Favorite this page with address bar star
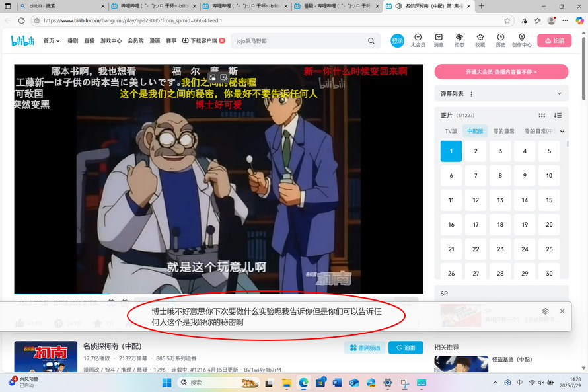 (507, 20)
